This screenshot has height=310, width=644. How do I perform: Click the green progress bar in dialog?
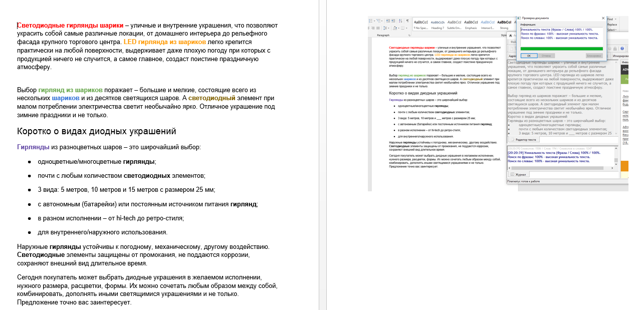coord(562,49)
